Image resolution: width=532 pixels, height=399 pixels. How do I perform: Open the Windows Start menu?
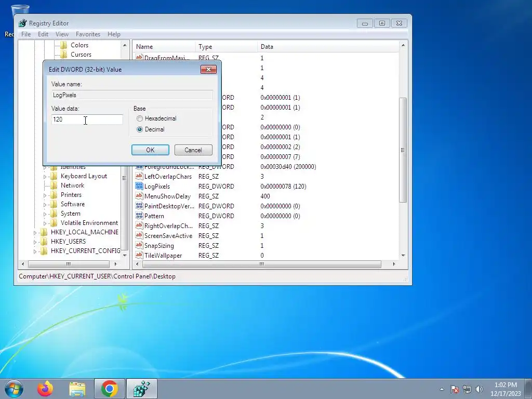click(14, 389)
